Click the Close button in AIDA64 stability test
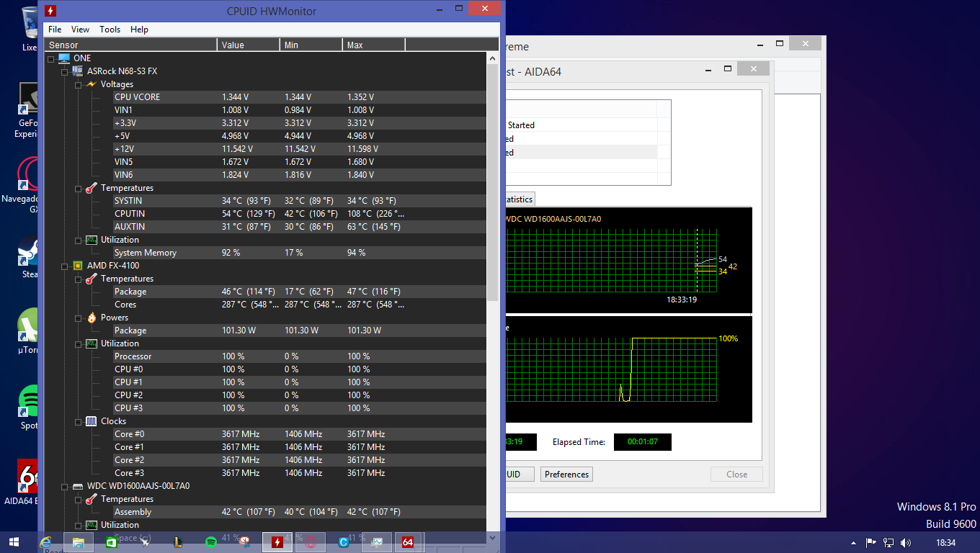 736,475
